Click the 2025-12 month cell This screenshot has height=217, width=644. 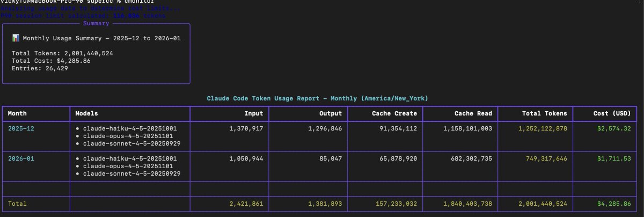click(x=21, y=129)
